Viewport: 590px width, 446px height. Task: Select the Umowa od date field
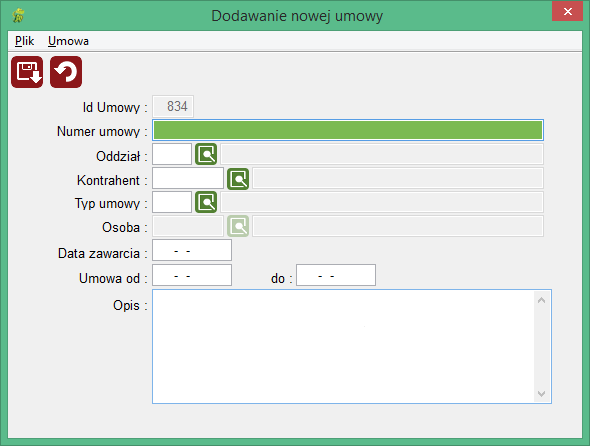(x=192, y=275)
